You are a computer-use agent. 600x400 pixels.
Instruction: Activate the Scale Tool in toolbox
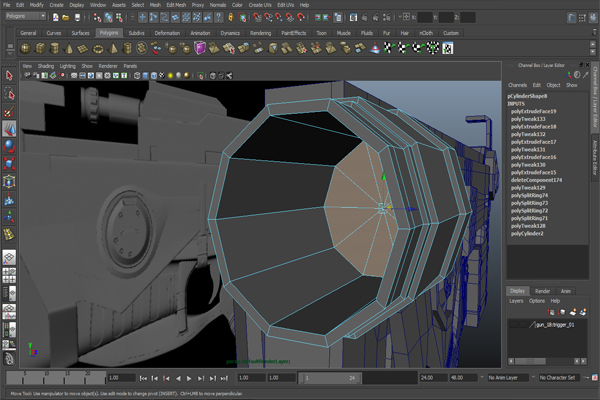pos(9,163)
